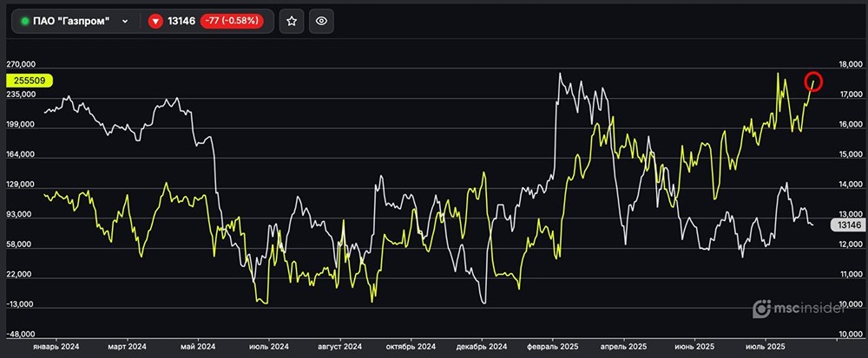The image size is (868, 358).
Task: Click the green status dot beside Газпром
Action: pos(25,21)
